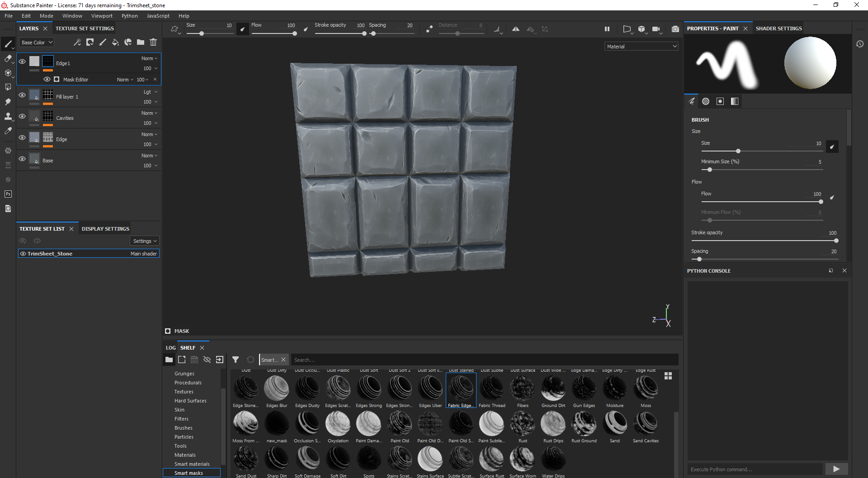The image size is (868, 478).
Task: Open the Viewport menu
Action: point(102,16)
